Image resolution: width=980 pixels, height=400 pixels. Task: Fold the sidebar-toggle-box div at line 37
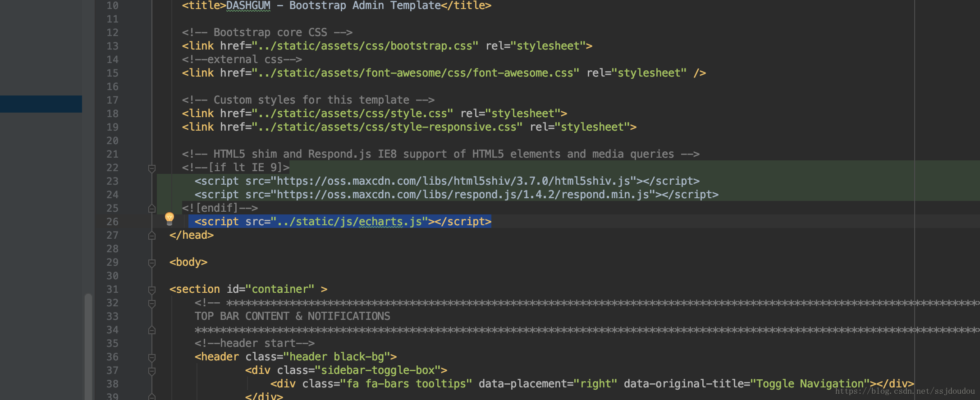click(x=152, y=371)
